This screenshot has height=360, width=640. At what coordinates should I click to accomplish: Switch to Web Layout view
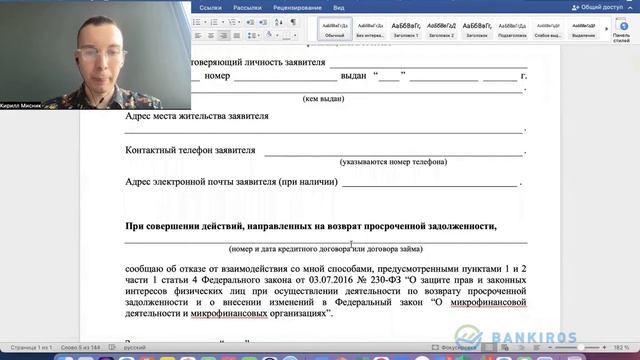(x=505, y=347)
